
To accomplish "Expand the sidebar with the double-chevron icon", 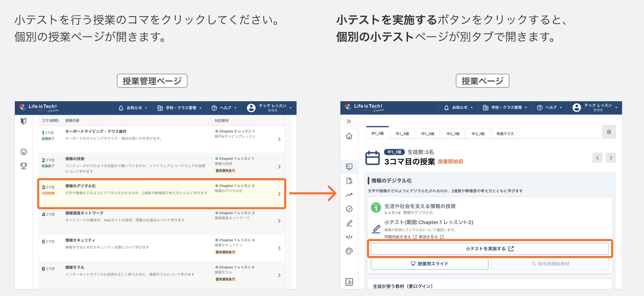I will (349, 121).
